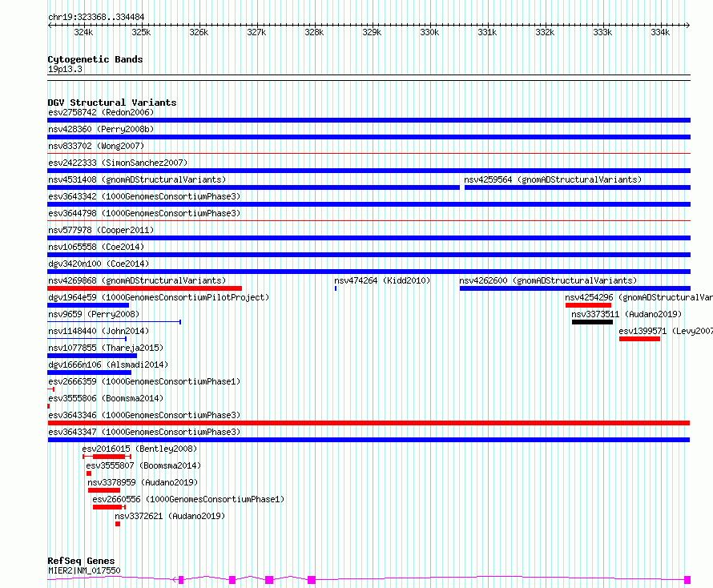Click the red nsv4269868 gnomAD variant bar
Image resolution: width=713 pixels, height=588 pixels.
point(144,288)
